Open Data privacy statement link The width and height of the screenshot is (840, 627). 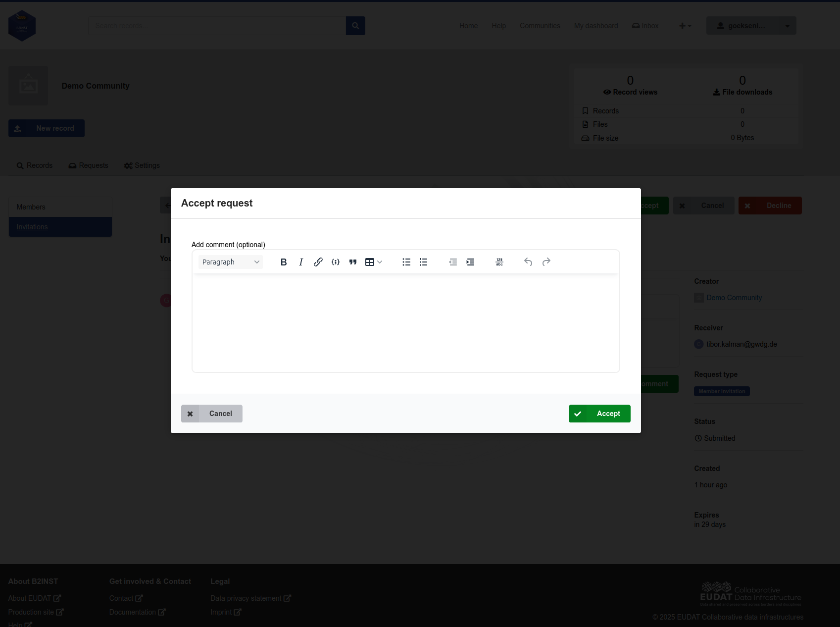(x=251, y=598)
